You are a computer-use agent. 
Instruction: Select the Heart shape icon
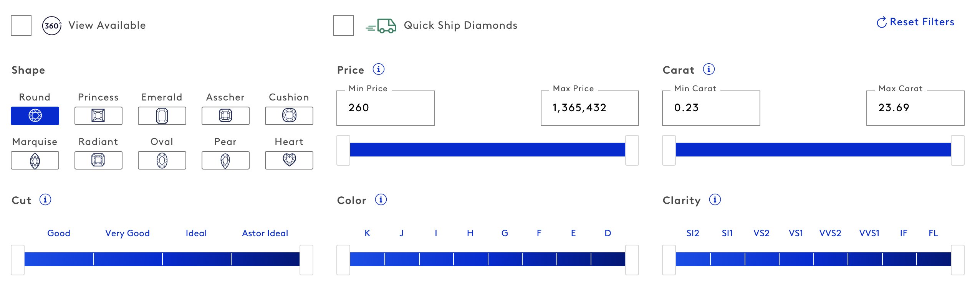tap(289, 160)
